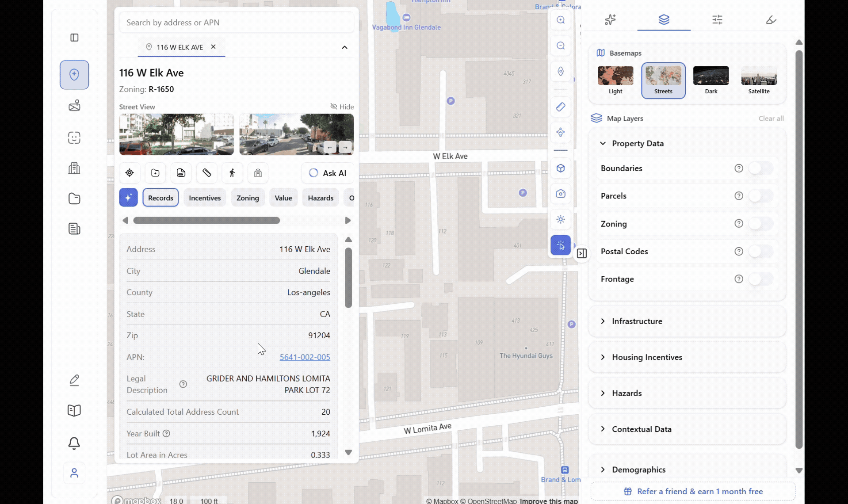Select the Satellite basemap
Viewport: 848px width, 504px height.
(759, 80)
